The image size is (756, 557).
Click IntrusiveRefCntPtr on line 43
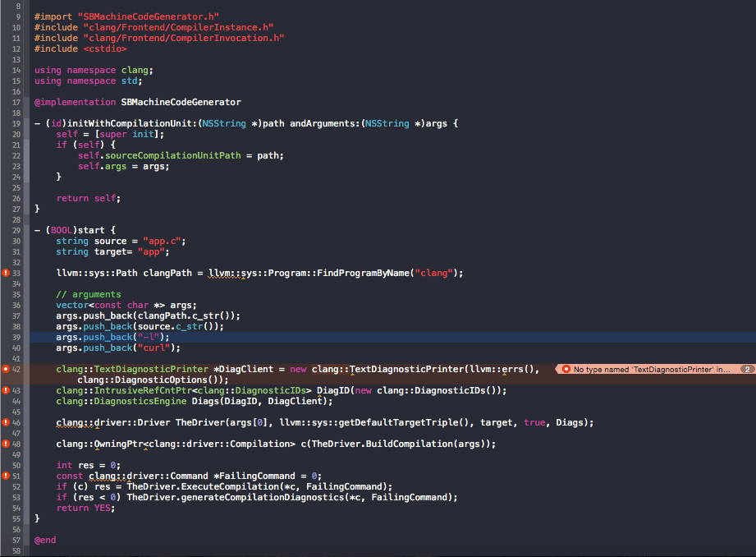pyautogui.click(x=143, y=390)
